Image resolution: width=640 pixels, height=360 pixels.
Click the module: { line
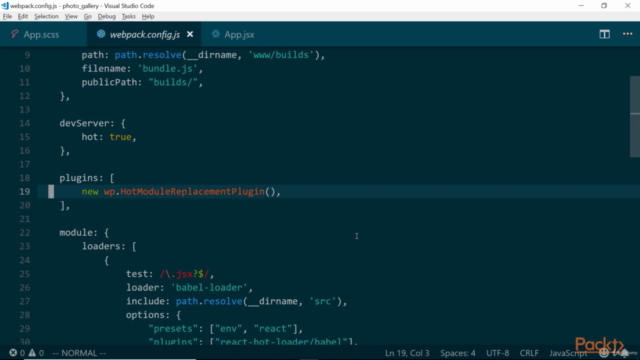click(84, 233)
